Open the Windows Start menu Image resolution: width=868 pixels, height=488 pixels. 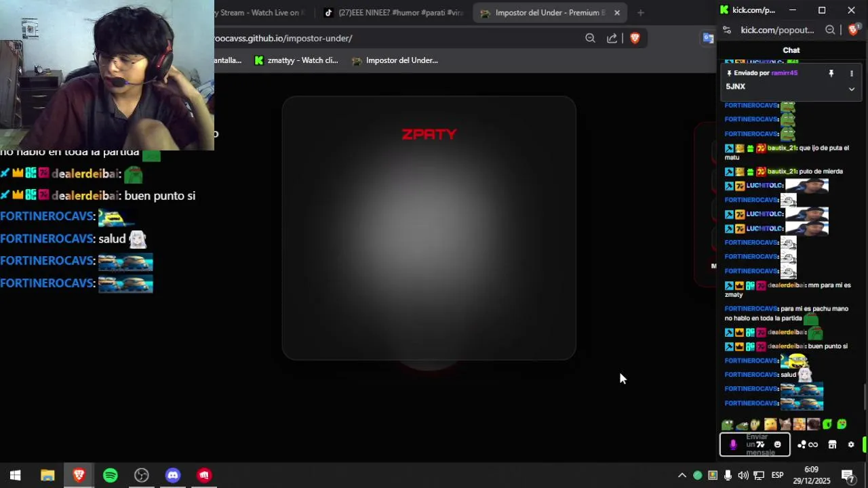(16, 475)
